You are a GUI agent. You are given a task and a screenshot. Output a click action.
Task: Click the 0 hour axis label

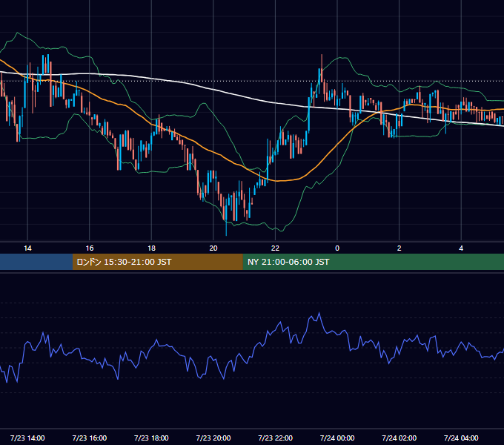pyautogui.click(x=337, y=248)
